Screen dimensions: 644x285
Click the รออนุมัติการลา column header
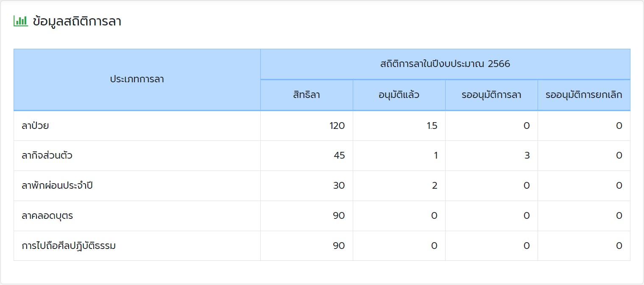pos(491,95)
